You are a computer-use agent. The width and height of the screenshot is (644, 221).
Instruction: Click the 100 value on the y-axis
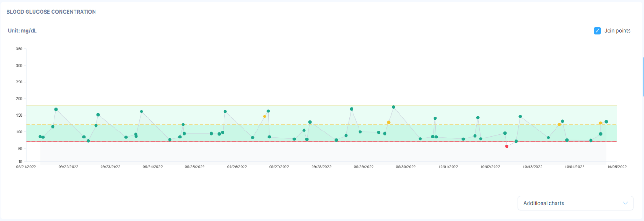pyautogui.click(x=19, y=132)
